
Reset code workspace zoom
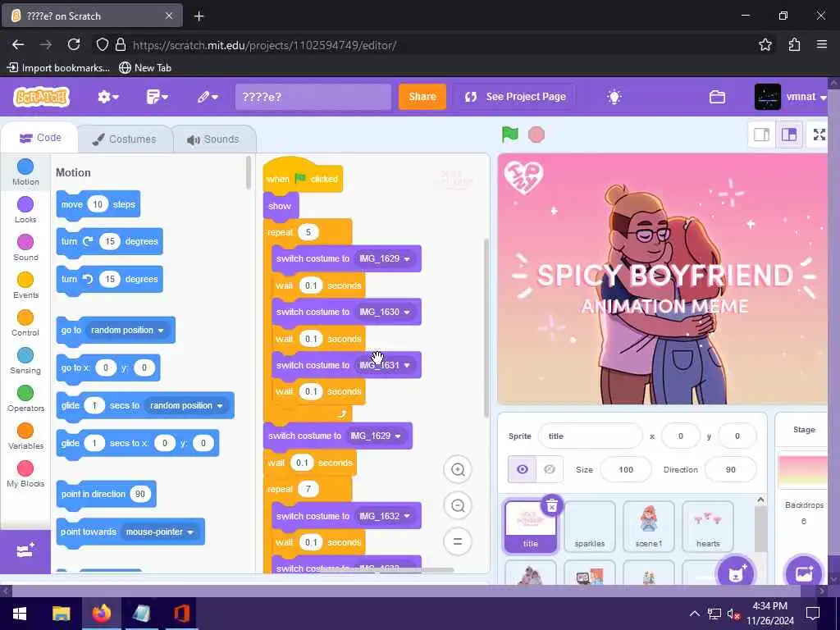(458, 541)
